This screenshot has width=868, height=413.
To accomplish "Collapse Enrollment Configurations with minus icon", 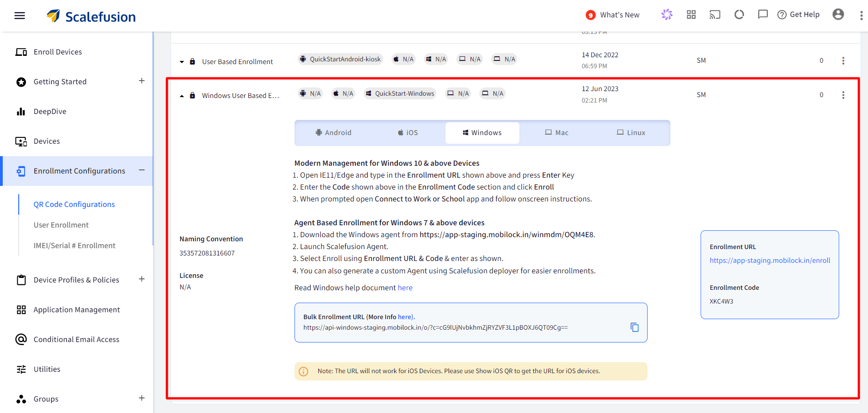I will (x=142, y=170).
